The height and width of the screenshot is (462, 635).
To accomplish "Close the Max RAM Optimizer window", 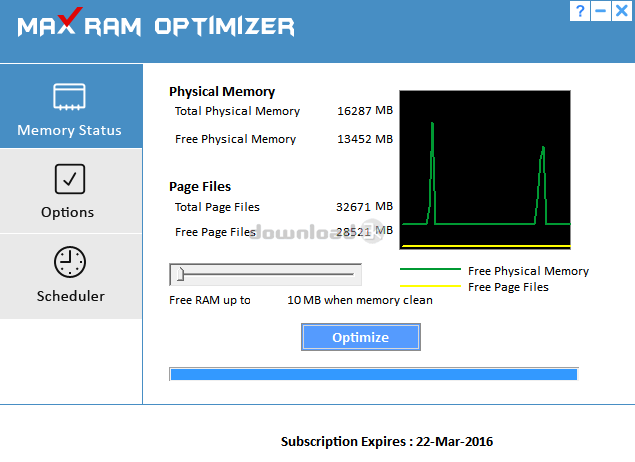I will click(x=622, y=11).
